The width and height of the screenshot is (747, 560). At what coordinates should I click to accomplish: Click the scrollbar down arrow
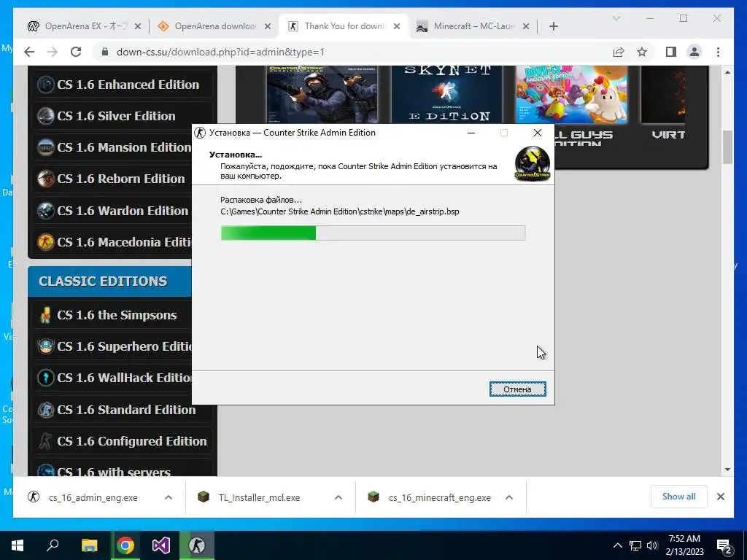[x=727, y=470]
